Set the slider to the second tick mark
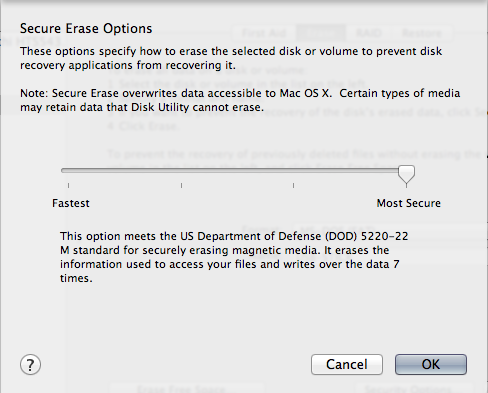 [x=181, y=185]
